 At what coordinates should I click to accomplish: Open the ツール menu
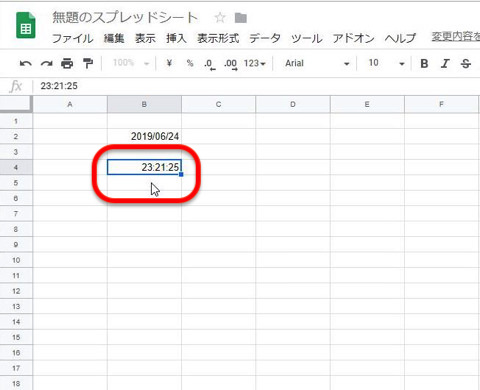307,38
